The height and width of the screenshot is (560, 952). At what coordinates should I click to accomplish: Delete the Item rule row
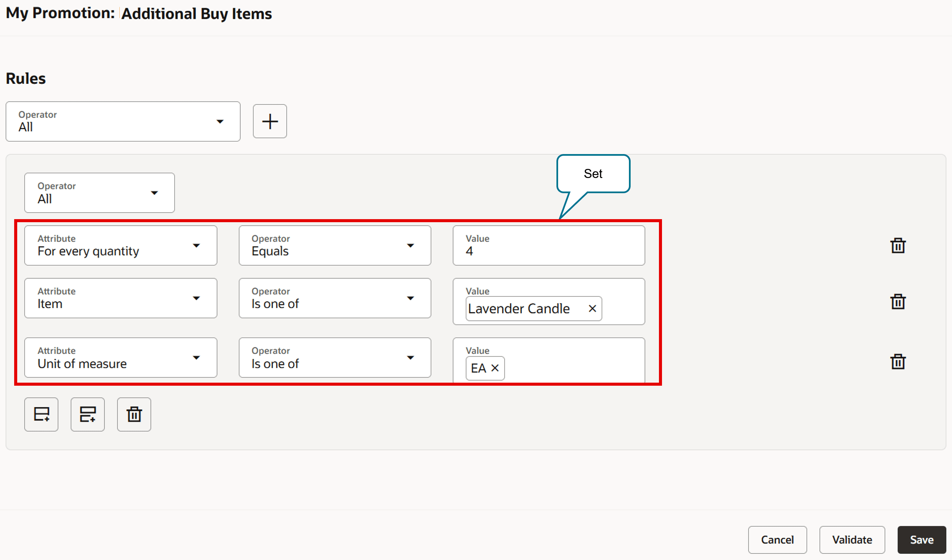[898, 302]
